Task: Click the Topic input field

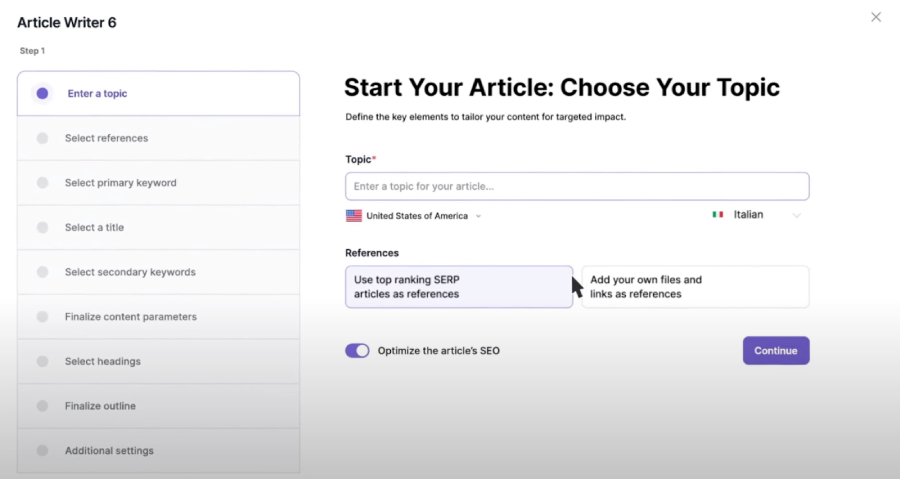Action: click(x=577, y=186)
